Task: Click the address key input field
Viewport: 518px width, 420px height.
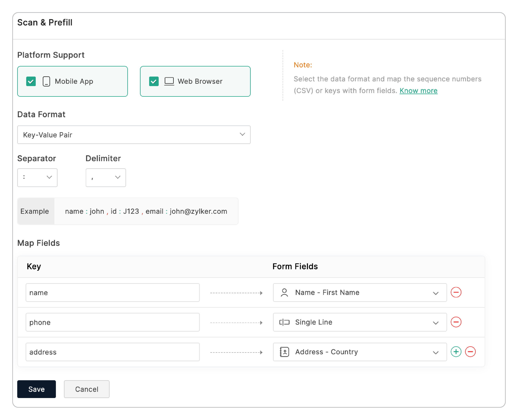Action: pyautogui.click(x=113, y=352)
